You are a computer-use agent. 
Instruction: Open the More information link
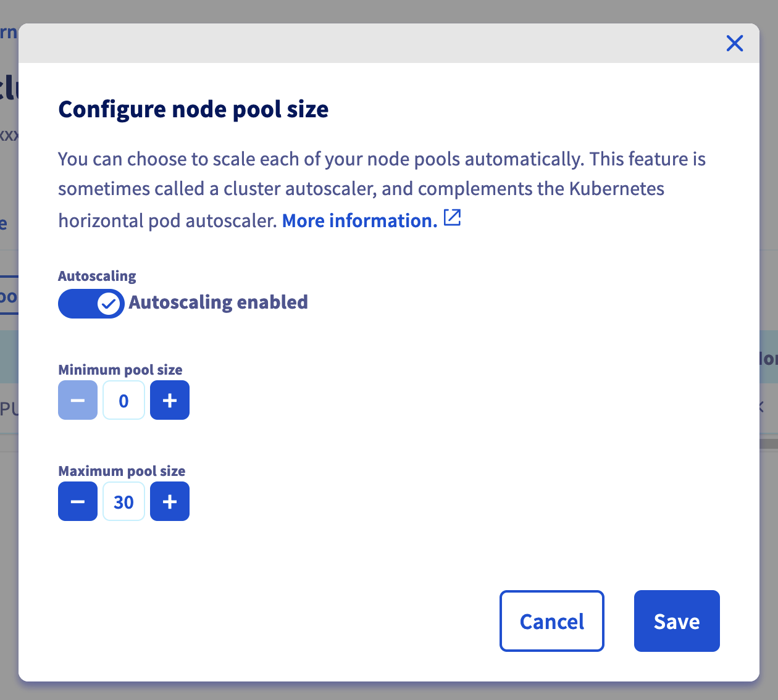point(359,220)
